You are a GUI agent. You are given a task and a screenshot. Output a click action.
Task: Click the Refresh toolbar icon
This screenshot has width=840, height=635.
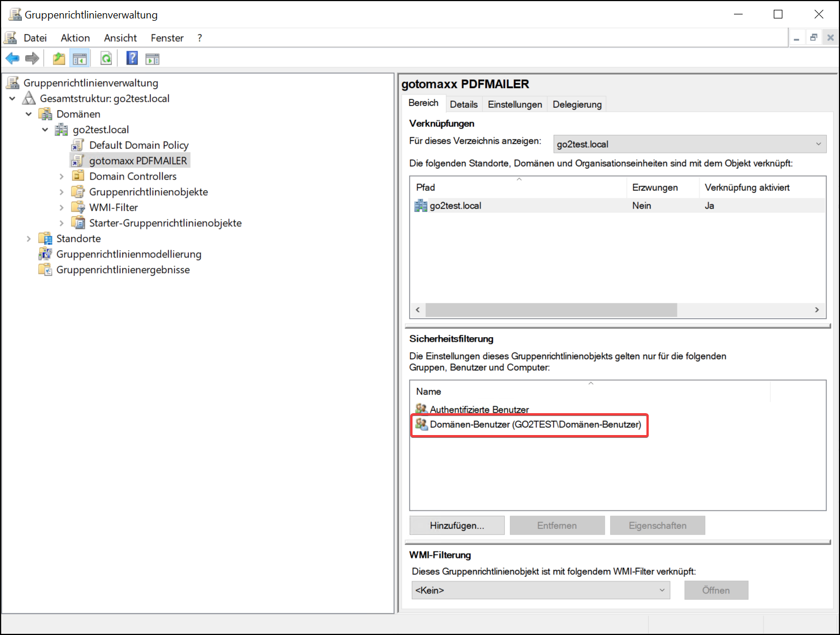(106, 58)
